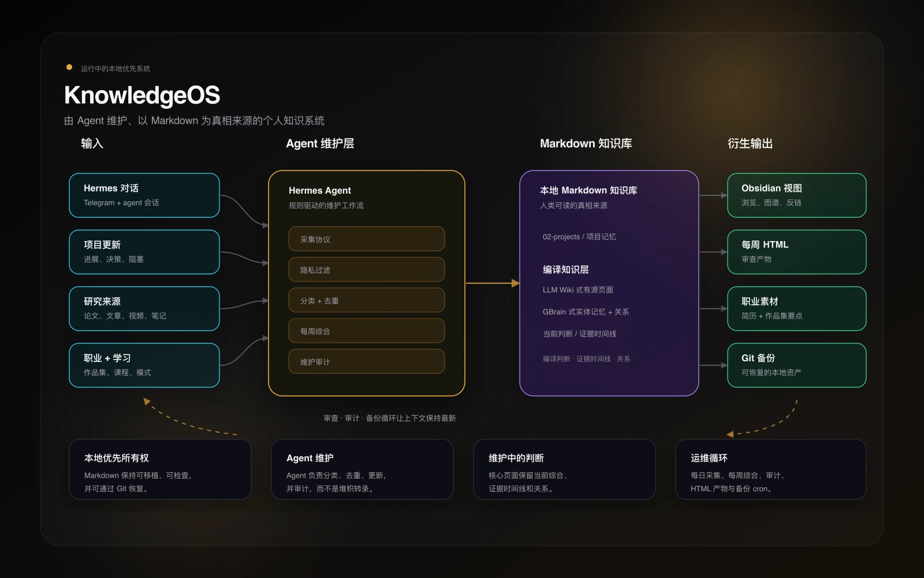Screen dimensions: 924x578
Task: Click the KnowledgeOS title
Action: 142,95
